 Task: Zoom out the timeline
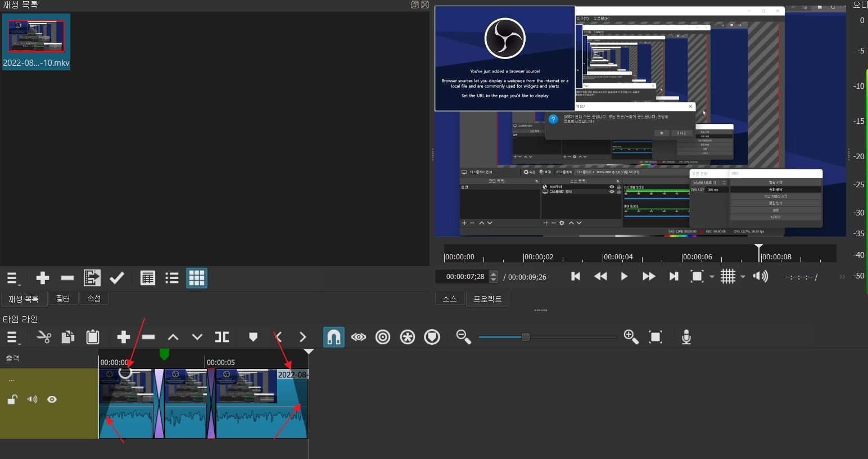[x=464, y=337]
